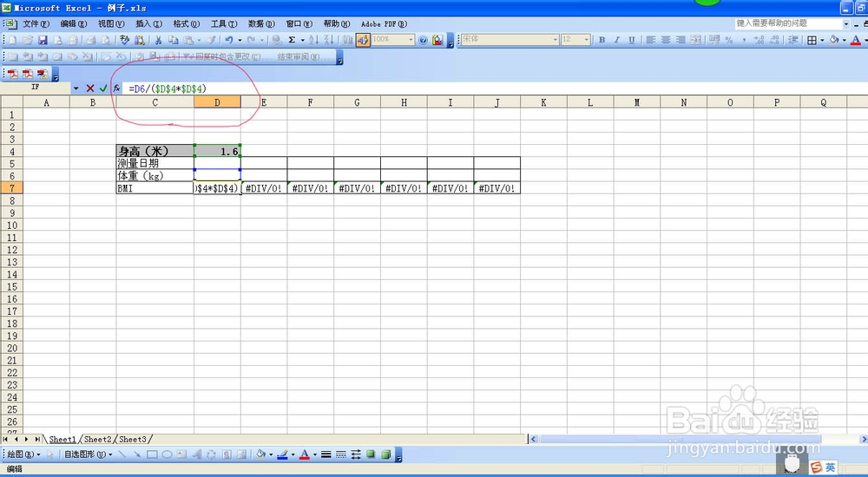The height and width of the screenshot is (477, 868).
Task: Select row 7 header
Action: [x=11, y=188]
